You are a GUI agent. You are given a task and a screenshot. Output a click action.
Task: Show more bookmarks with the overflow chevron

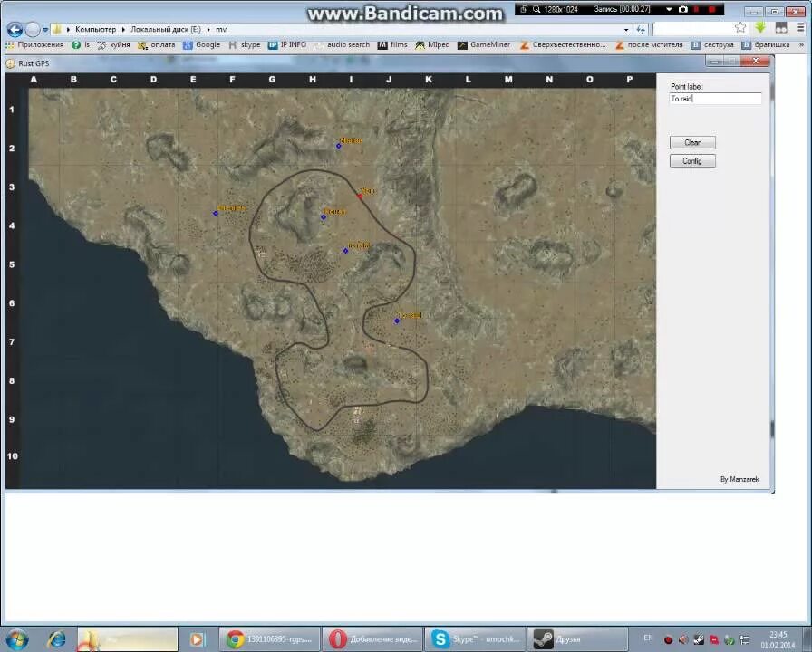[x=802, y=45]
